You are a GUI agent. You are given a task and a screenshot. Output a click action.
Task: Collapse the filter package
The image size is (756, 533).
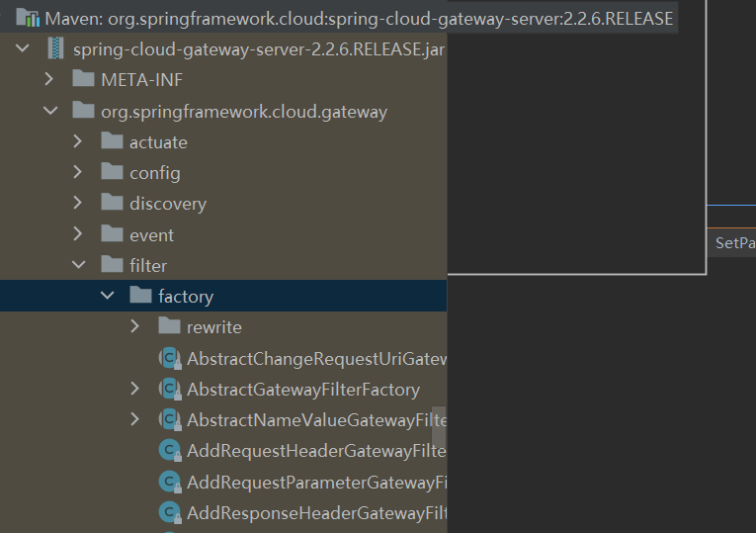pos(79,265)
